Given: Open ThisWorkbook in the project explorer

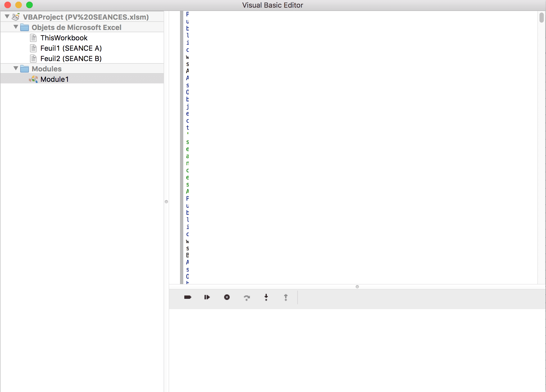Looking at the screenshot, I should click(x=64, y=38).
